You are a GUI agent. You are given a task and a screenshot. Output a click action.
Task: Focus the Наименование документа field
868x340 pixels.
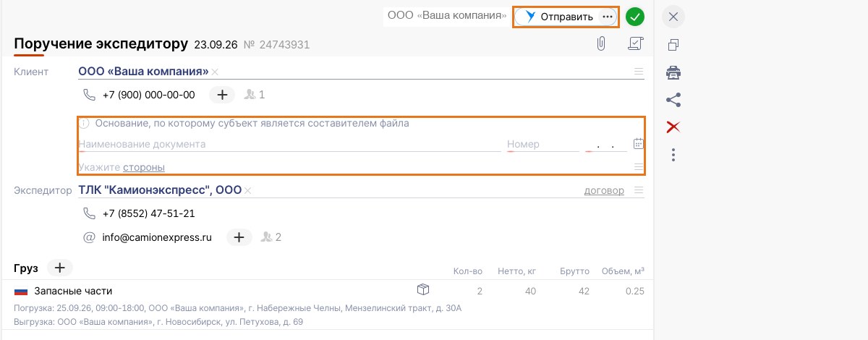(x=289, y=144)
